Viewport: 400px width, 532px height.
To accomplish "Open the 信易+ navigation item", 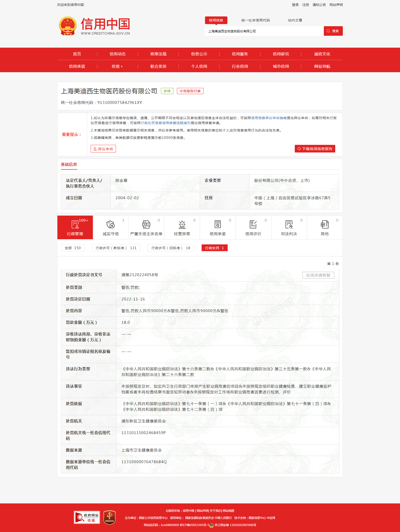I will click(x=117, y=66).
